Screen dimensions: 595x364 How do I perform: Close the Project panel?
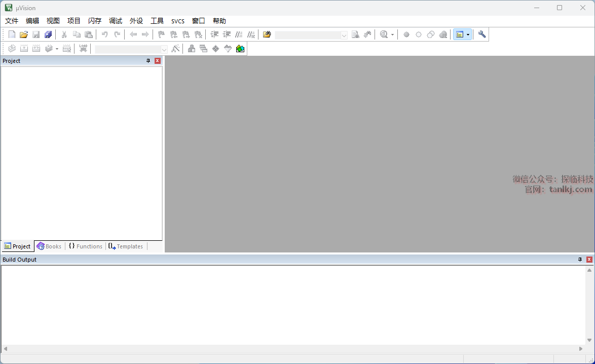tap(158, 61)
